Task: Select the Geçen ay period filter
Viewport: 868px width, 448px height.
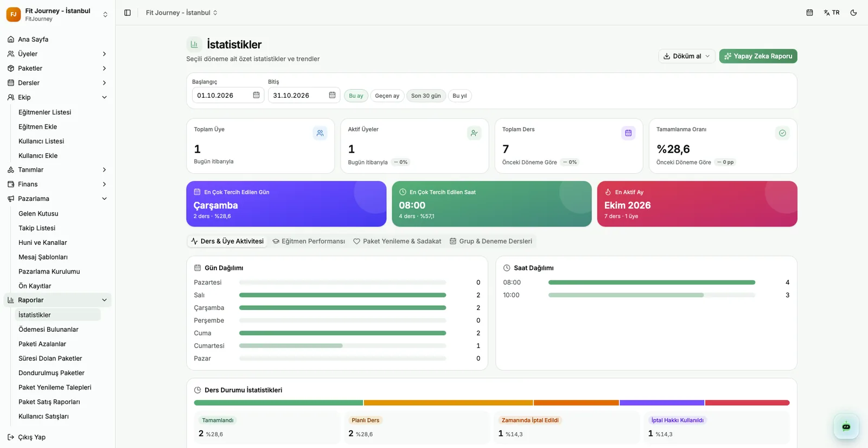Action: tap(387, 96)
